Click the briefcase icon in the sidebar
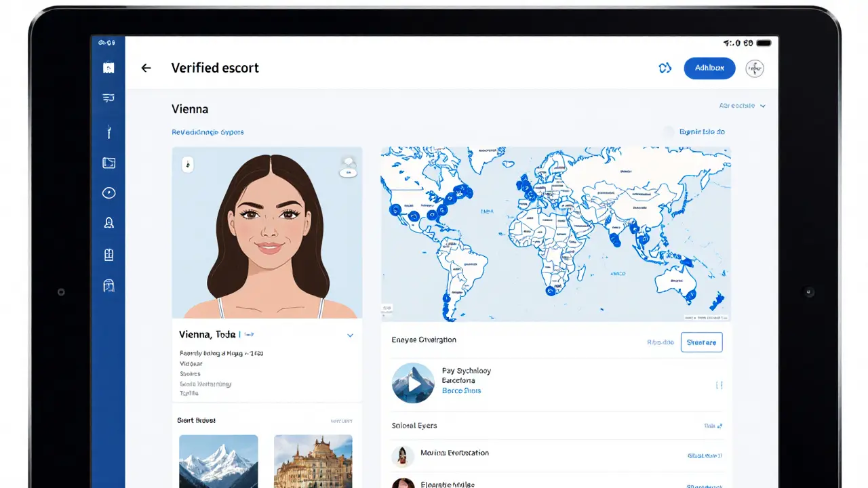This screenshot has width=868, height=488. click(108, 254)
